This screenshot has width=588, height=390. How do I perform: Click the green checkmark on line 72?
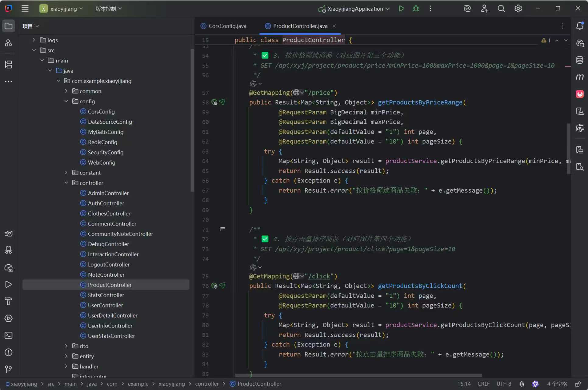click(265, 239)
